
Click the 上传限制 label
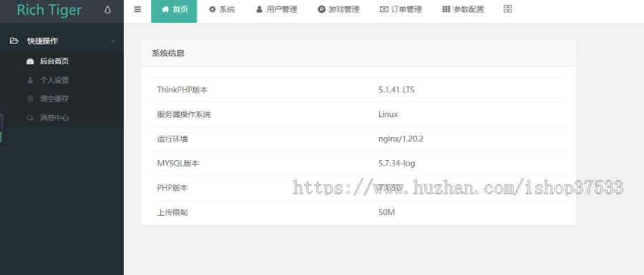[x=172, y=213]
